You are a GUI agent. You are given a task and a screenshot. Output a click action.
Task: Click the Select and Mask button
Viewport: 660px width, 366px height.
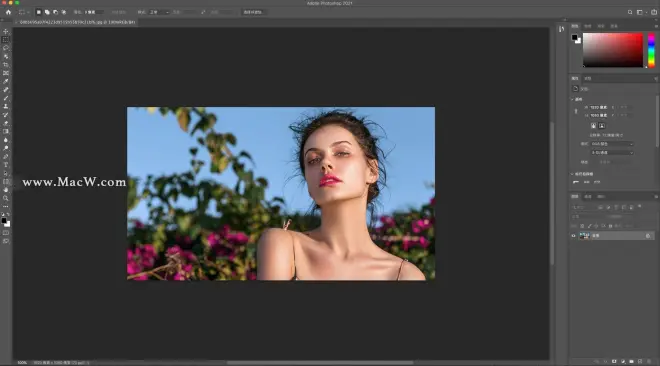click(x=253, y=12)
